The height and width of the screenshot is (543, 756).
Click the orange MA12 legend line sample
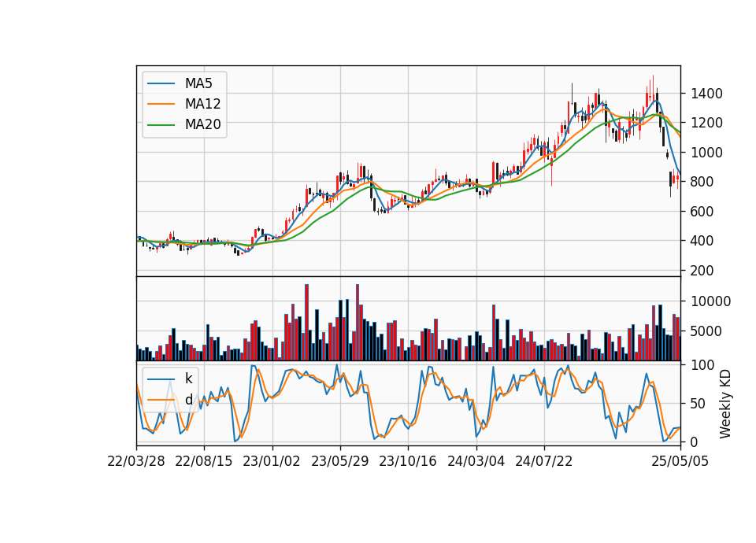(x=161, y=104)
